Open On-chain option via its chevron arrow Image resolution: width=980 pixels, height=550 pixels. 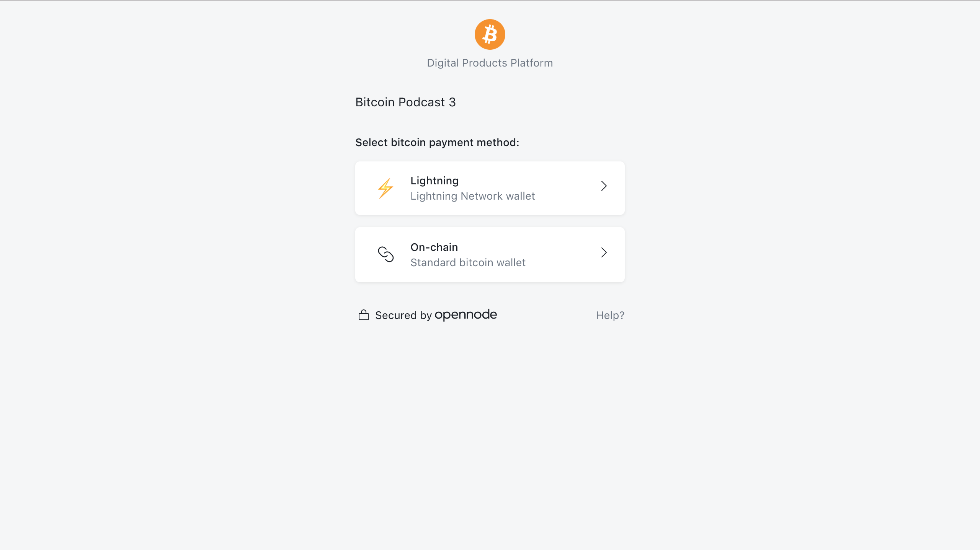point(604,252)
